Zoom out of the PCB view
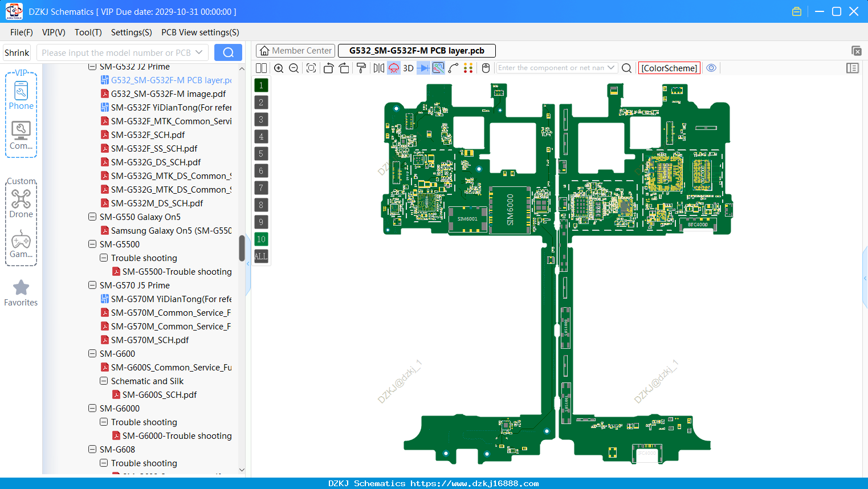This screenshot has height=489, width=868. click(294, 68)
